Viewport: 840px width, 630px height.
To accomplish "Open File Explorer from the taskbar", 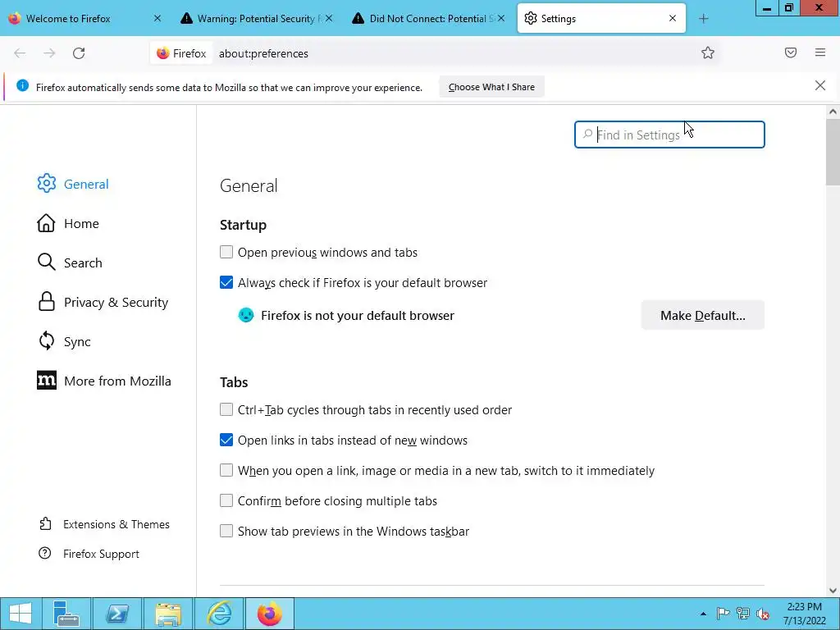I will click(168, 614).
